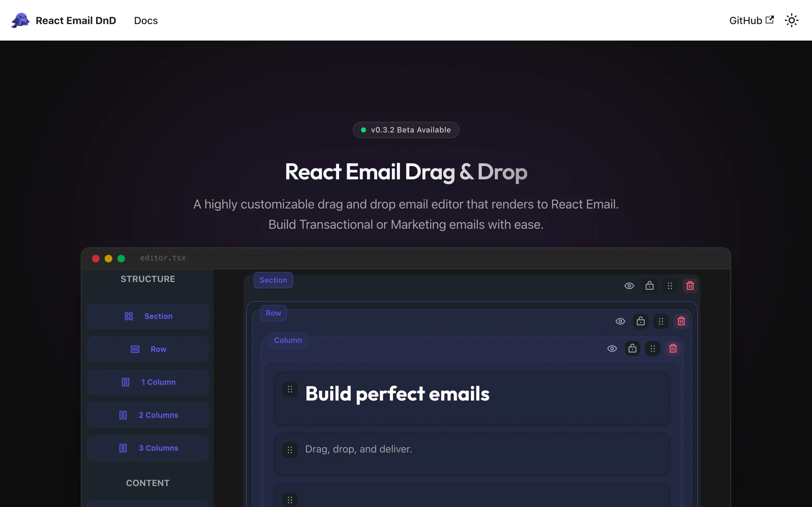Toggle visibility eye of the Row block
This screenshot has height=507, width=812.
[620, 321]
